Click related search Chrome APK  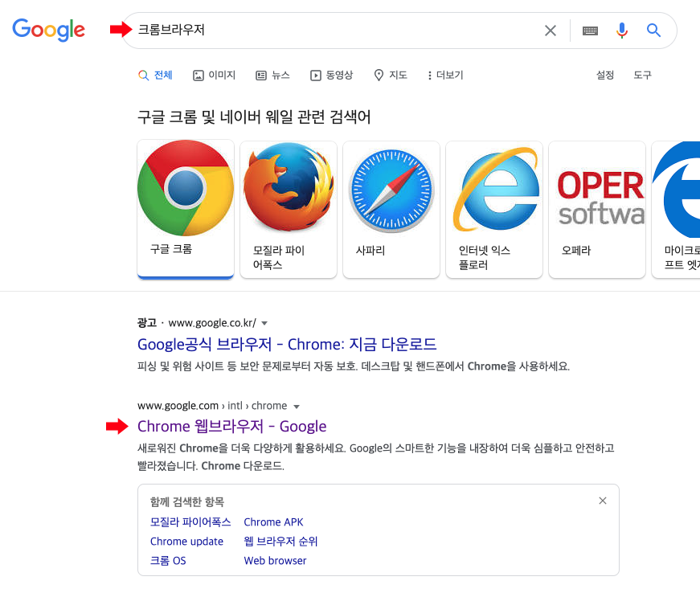pyautogui.click(x=274, y=522)
